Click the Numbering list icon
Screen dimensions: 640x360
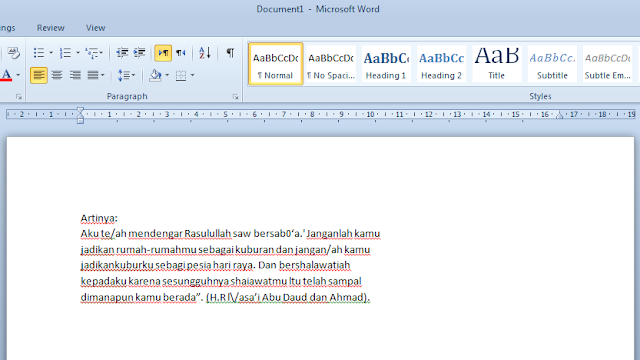tap(65, 53)
